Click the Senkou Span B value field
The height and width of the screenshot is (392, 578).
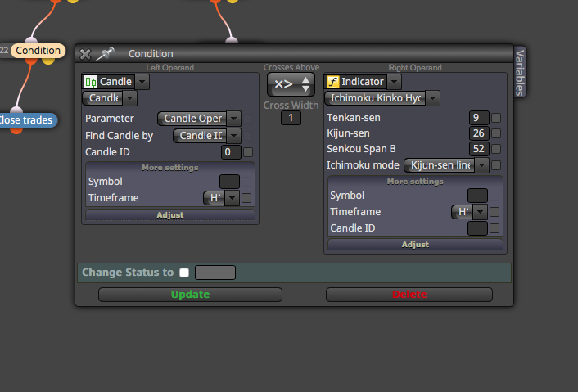479,149
